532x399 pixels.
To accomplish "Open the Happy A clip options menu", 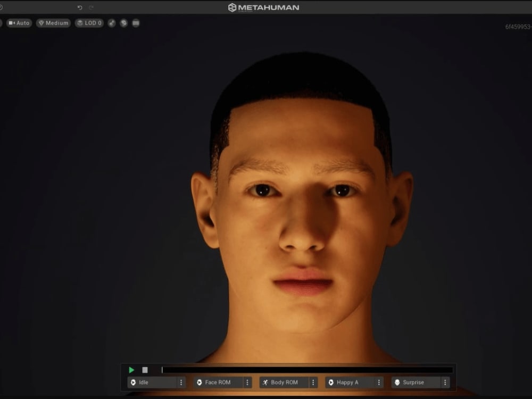I will [379, 382].
